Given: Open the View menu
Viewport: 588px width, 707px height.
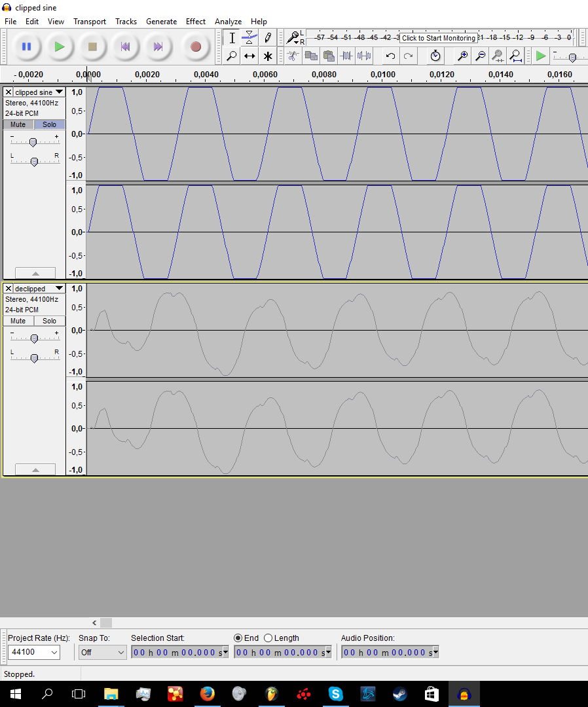Looking at the screenshot, I should (x=56, y=21).
